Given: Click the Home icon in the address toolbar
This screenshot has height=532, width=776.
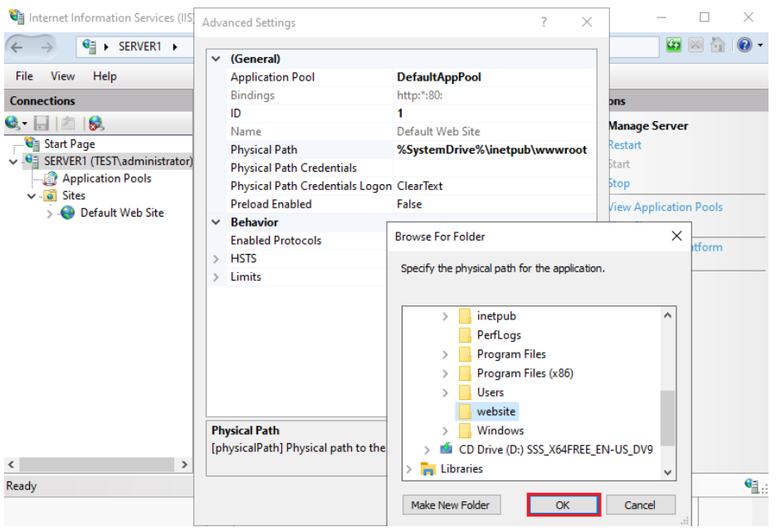Looking at the screenshot, I should pos(718,46).
